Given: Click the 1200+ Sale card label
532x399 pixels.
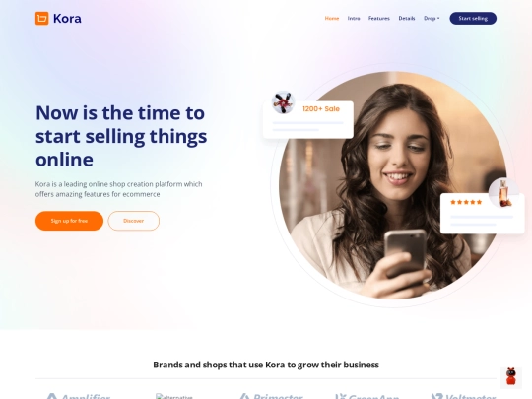Looking at the screenshot, I should pyautogui.click(x=321, y=109).
